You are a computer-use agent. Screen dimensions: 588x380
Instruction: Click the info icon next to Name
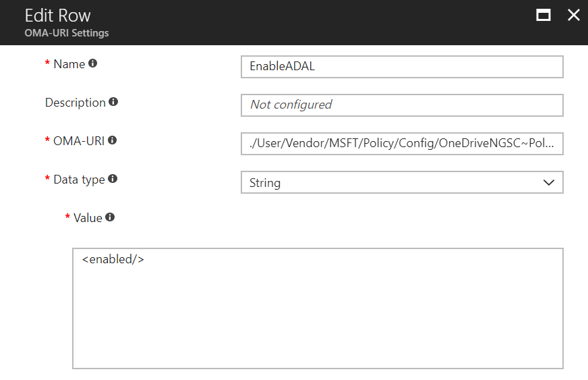(93, 63)
